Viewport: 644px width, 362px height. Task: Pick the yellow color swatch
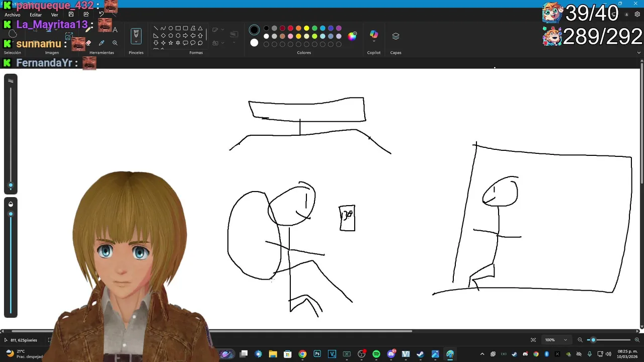[x=306, y=28]
